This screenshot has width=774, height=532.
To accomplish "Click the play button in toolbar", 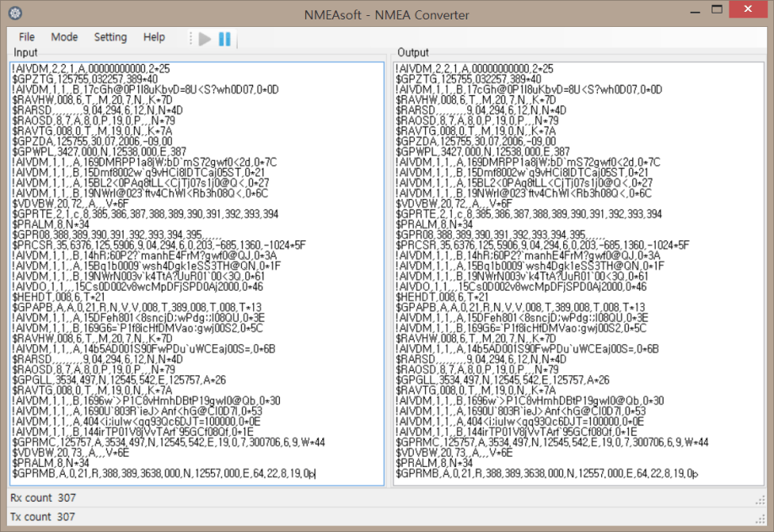I will pos(205,39).
